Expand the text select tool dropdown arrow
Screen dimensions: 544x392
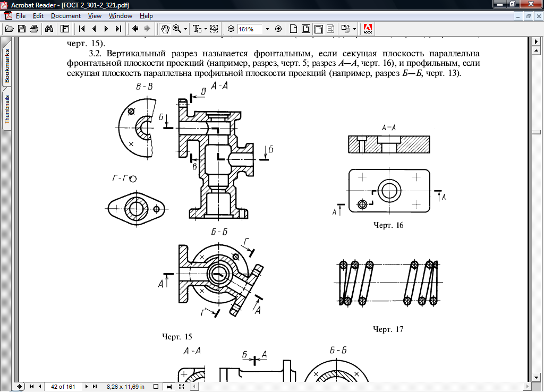(x=206, y=29)
